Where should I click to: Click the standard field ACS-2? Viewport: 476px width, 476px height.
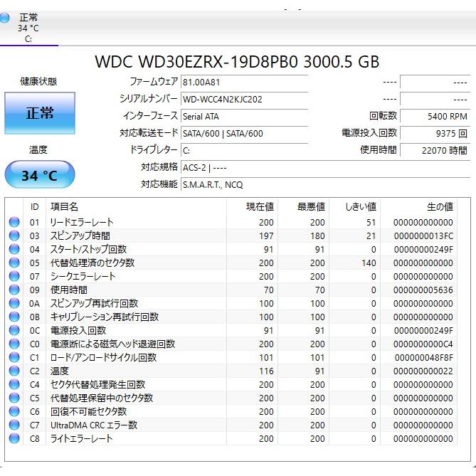coord(325,168)
